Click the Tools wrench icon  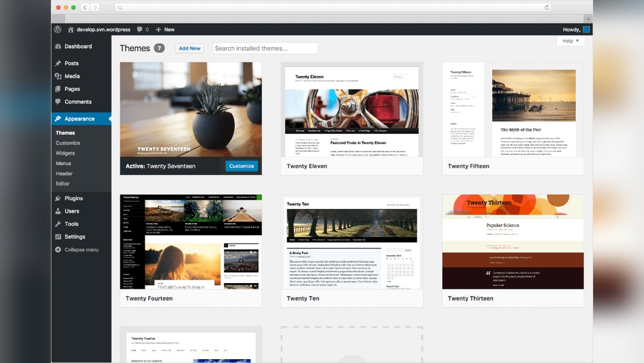pyautogui.click(x=58, y=224)
